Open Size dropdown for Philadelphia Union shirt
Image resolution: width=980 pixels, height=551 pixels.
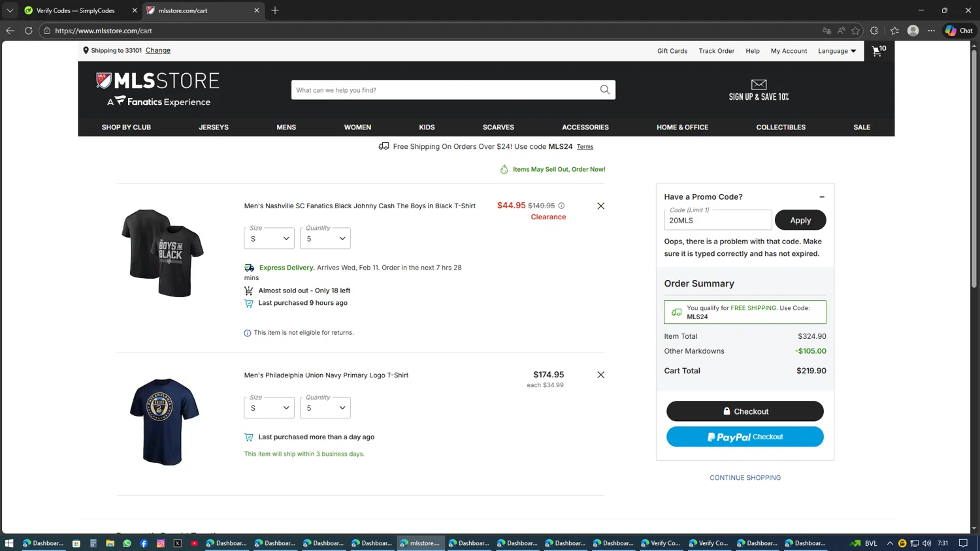pyautogui.click(x=269, y=407)
